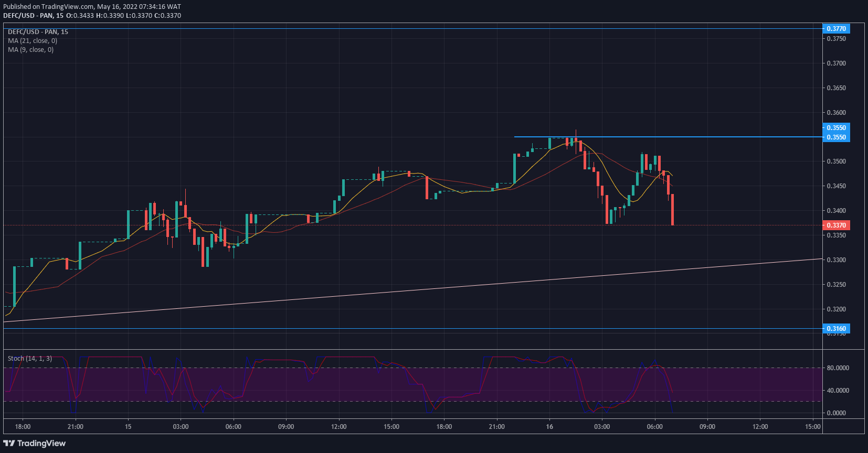The height and width of the screenshot is (453, 868).
Task: Click the 0.3250 price axis value
Action: [837, 285]
